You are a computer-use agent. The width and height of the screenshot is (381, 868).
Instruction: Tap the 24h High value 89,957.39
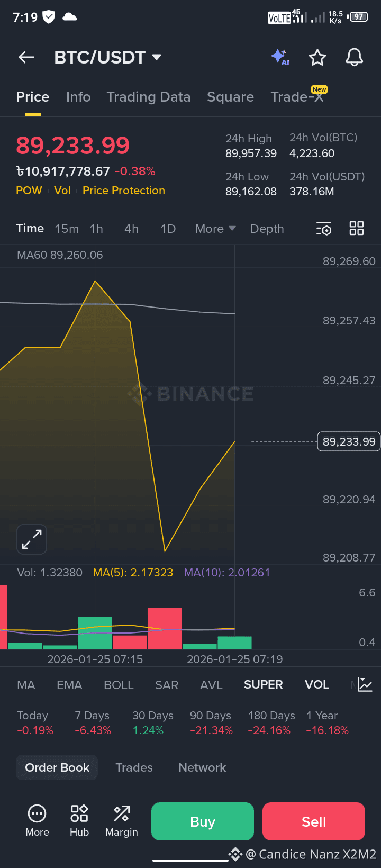[x=251, y=153]
